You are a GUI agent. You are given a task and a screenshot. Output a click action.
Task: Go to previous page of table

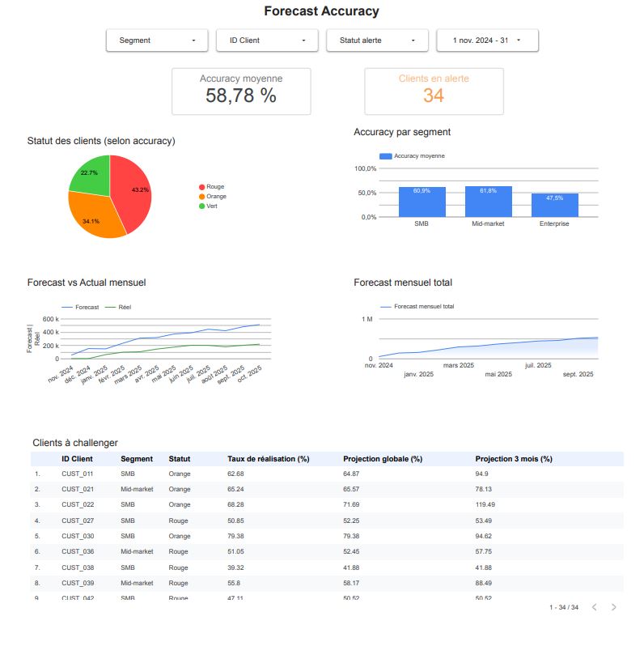click(594, 607)
